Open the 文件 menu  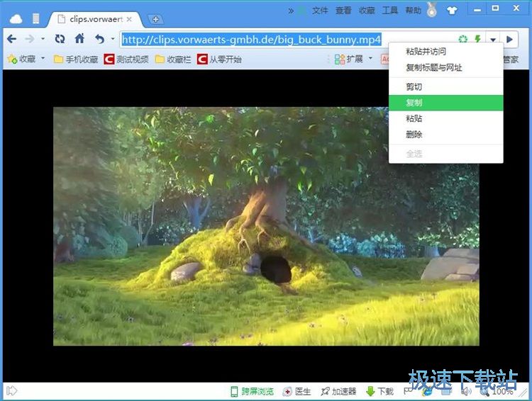pyautogui.click(x=320, y=11)
